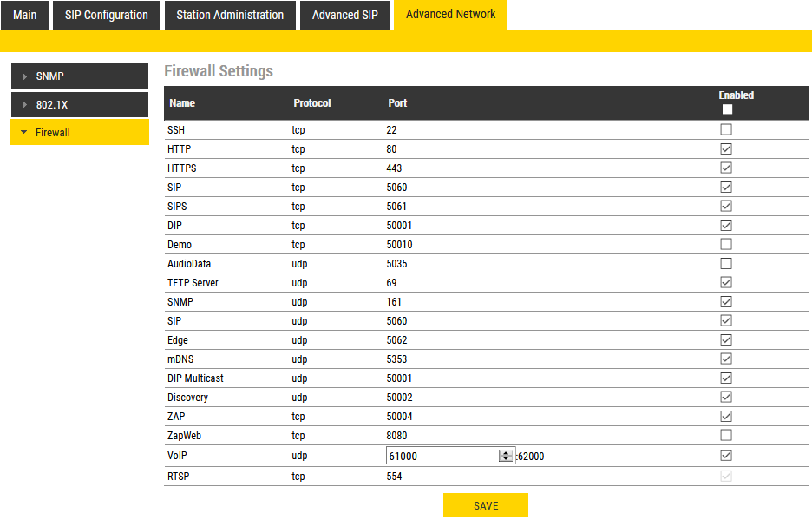
Task: Disable the TFTP Server checkbox
Action: (726, 283)
